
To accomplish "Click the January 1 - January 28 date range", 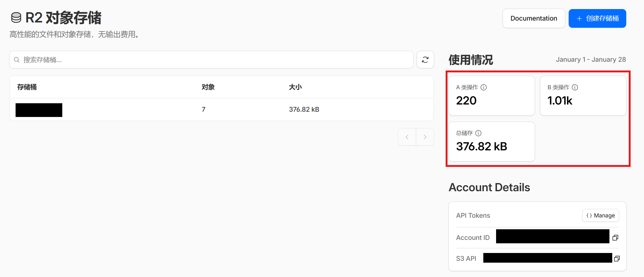I will tap(591, 60).
